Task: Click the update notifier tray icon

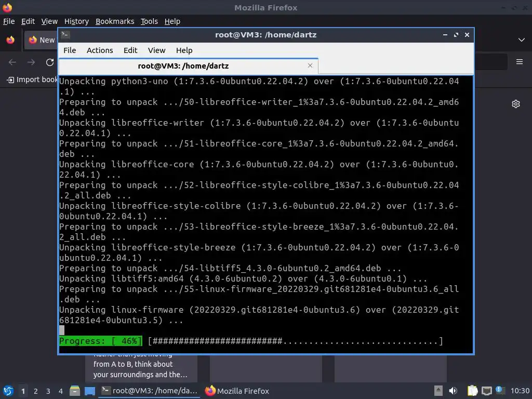Action: 500,390
